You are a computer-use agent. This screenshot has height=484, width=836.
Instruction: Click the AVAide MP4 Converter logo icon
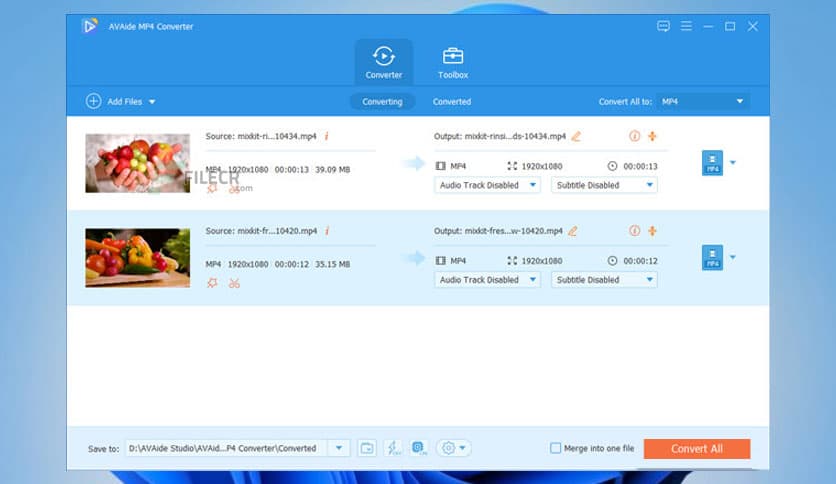coord(90,26)
